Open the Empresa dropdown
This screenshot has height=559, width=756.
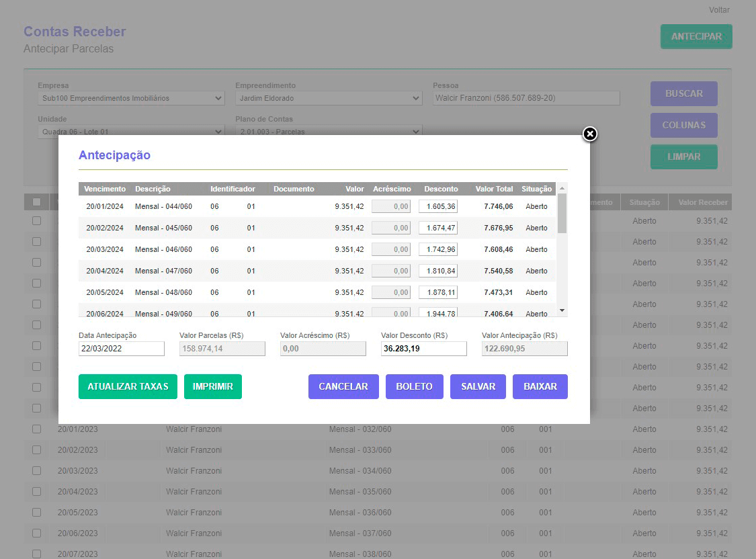tap(131, 99)
